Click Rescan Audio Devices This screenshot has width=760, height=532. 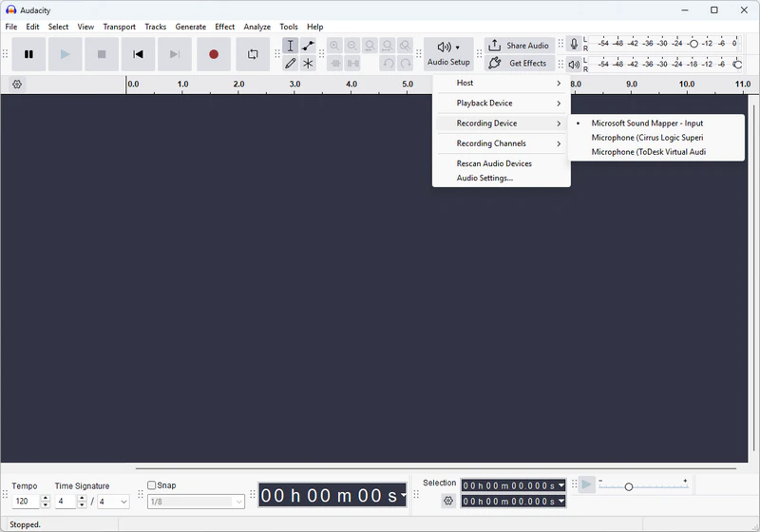tap(502, 163)
